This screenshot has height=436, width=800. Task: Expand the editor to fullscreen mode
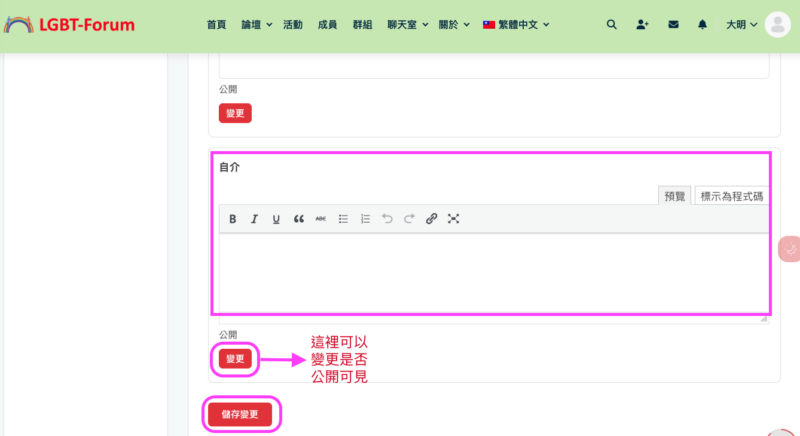pyautogui.click(x=453, y=219)
